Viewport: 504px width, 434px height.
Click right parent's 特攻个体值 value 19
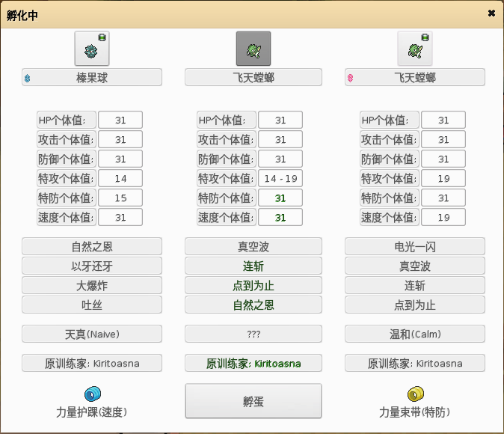click(443, 178)
